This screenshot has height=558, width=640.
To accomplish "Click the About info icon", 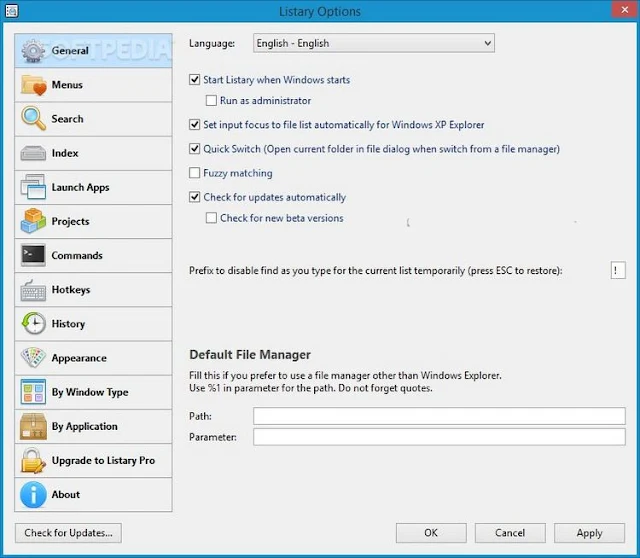I will 33,494.
